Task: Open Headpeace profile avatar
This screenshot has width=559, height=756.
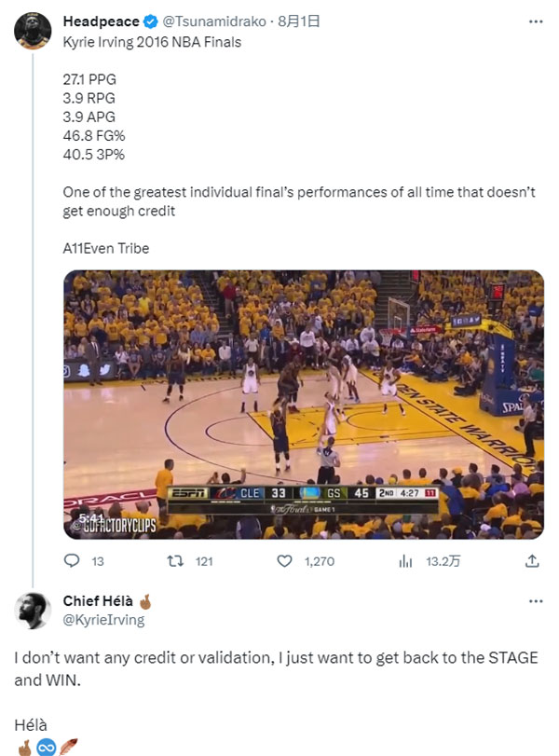Action: [33, 31]
